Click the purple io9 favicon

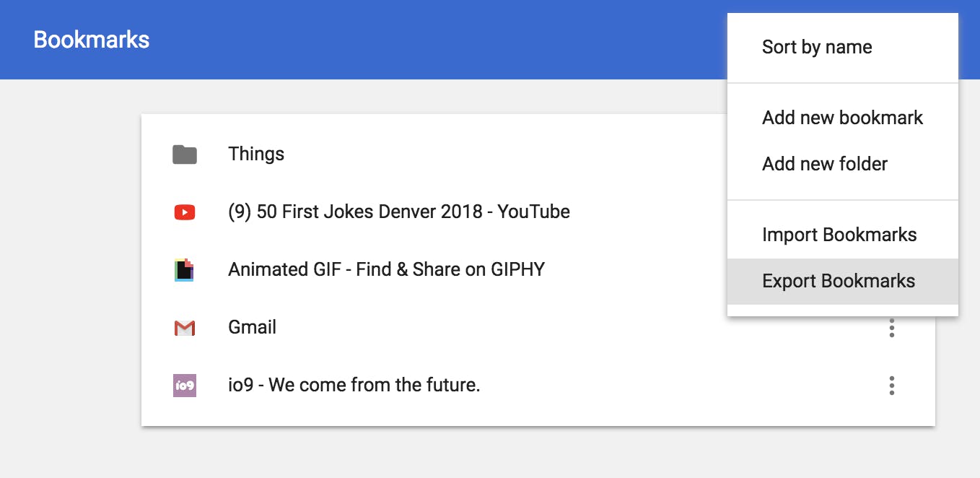(x=185, y=386)
